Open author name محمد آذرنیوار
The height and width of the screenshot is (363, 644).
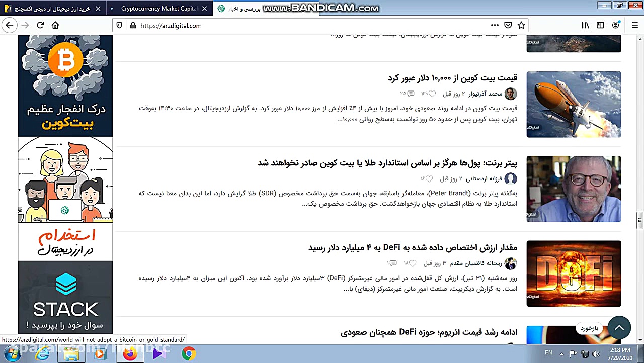point(485,94)
